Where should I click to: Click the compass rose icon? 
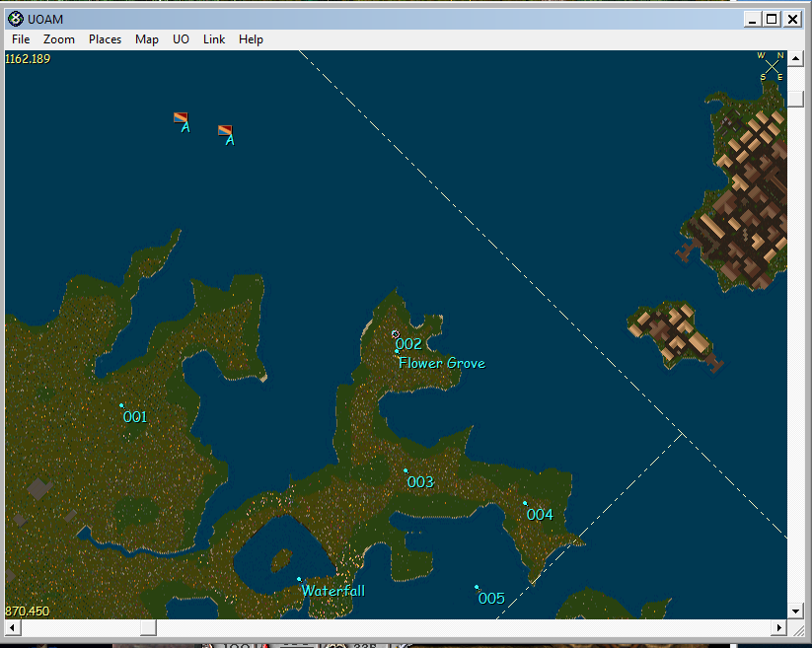tap(772, 66)
